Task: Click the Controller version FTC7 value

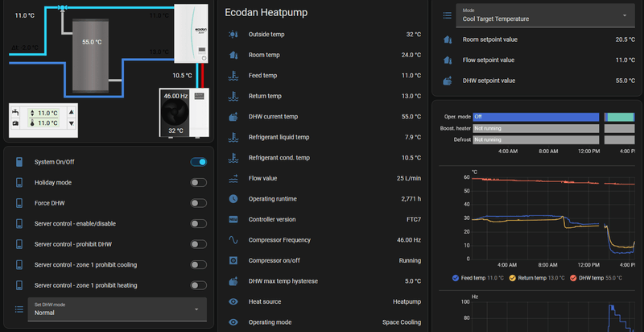Action: click(x=414, y=219)
